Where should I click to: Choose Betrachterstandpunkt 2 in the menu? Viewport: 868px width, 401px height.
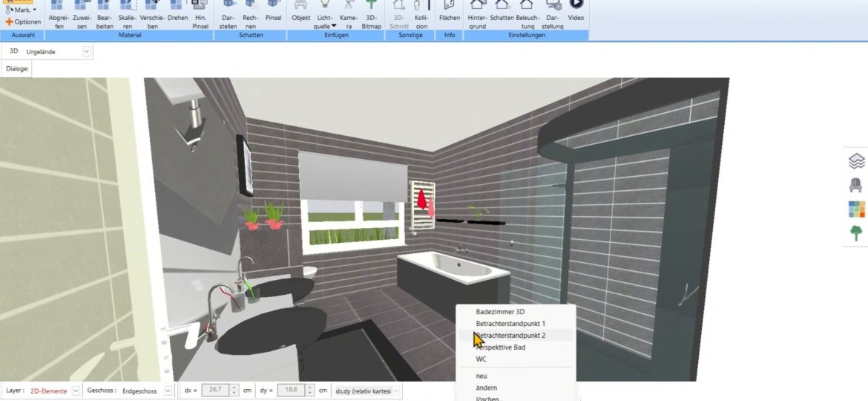(x=510, y=335)
